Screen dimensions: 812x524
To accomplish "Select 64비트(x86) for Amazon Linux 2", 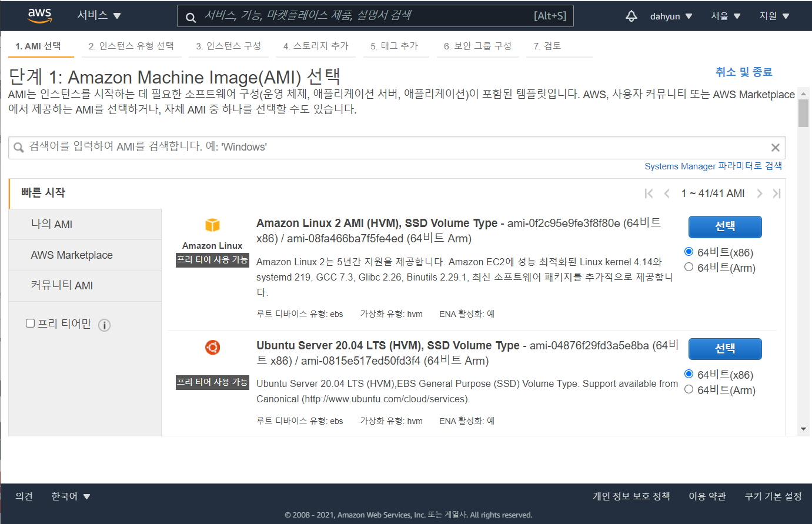I will (689, 252).
